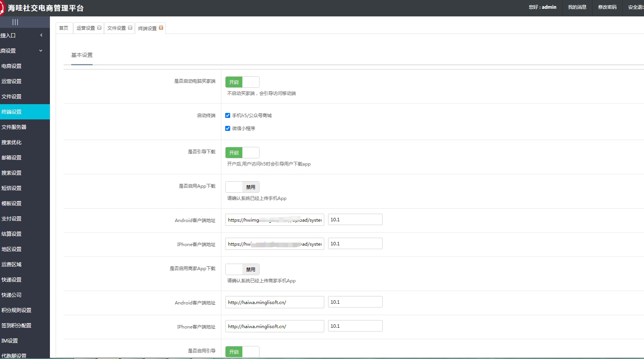Click the Android客户端地址 URL input field
The height and width of the screenshot is (359, 644).
(x=274, y=219)
